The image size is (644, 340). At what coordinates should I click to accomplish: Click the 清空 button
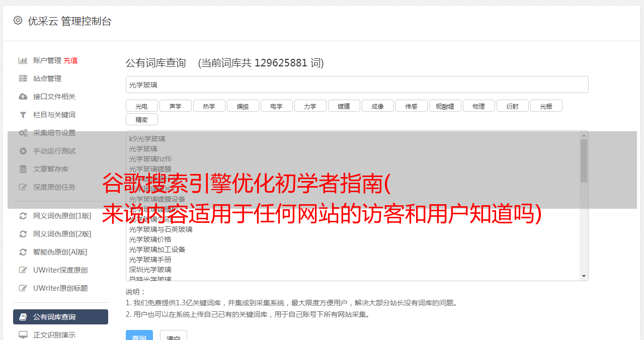174,336
